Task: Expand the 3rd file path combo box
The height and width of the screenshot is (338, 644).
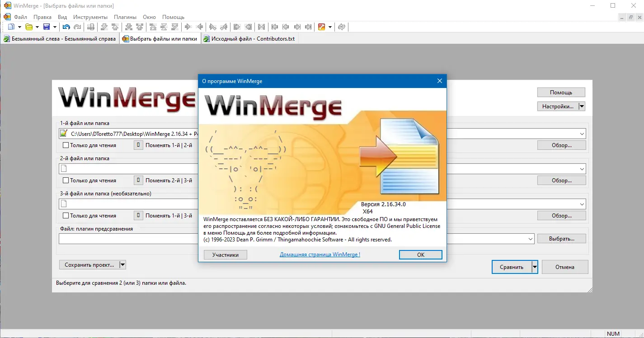Action: click(x=582, y=204)
